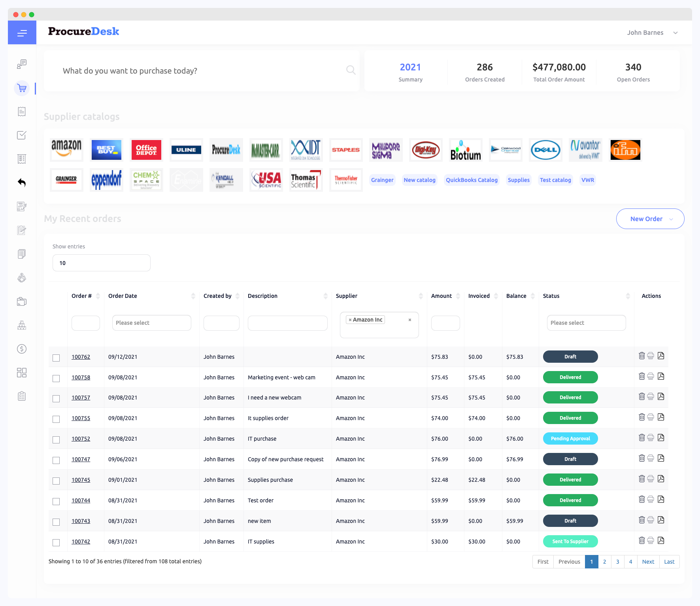Select the dashboard grid icon in sidebar

pos(22,373)
